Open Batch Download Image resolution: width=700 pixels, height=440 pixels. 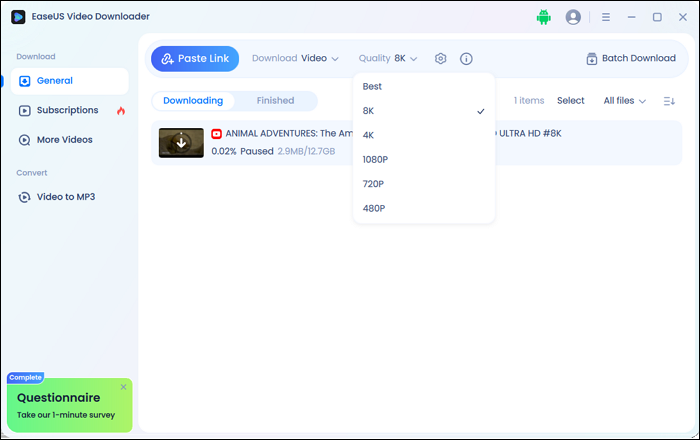[631, 58]
